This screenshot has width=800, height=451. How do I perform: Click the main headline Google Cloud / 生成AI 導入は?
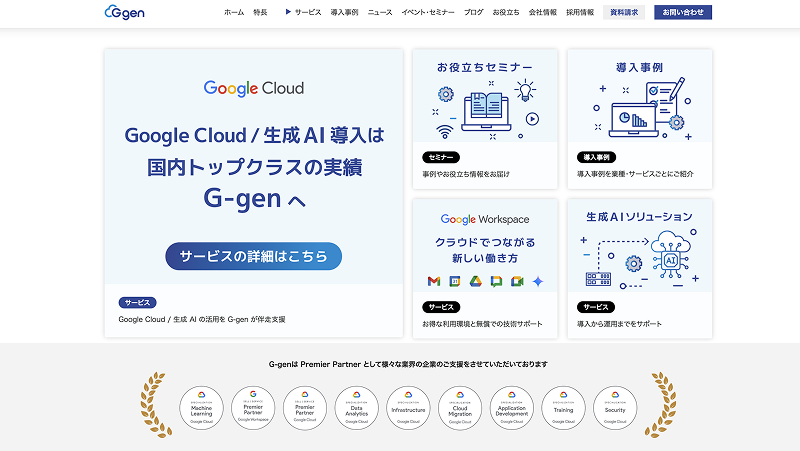point(254,136)
